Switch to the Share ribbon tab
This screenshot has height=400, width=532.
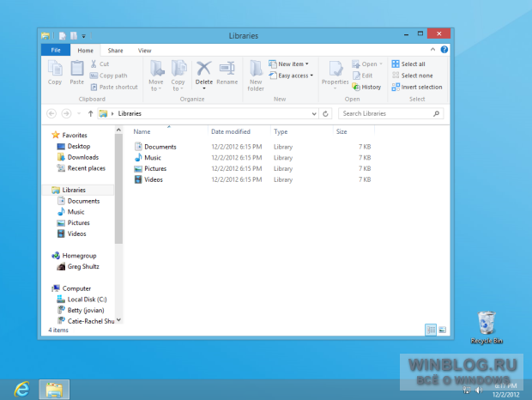tap(115, 51)
